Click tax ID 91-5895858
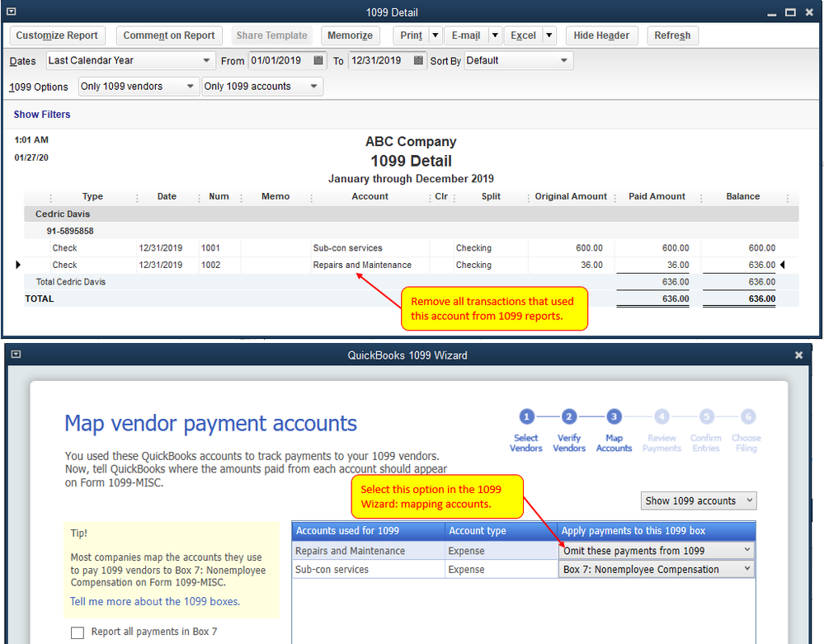This screenshot has height=644, width=824. pos(70,231)
